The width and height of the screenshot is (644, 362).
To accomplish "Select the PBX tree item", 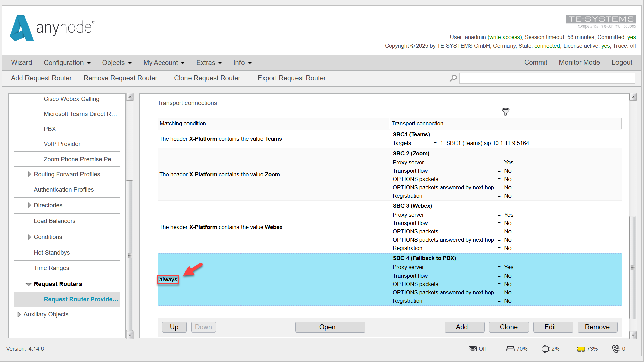I will coord(50,129).
